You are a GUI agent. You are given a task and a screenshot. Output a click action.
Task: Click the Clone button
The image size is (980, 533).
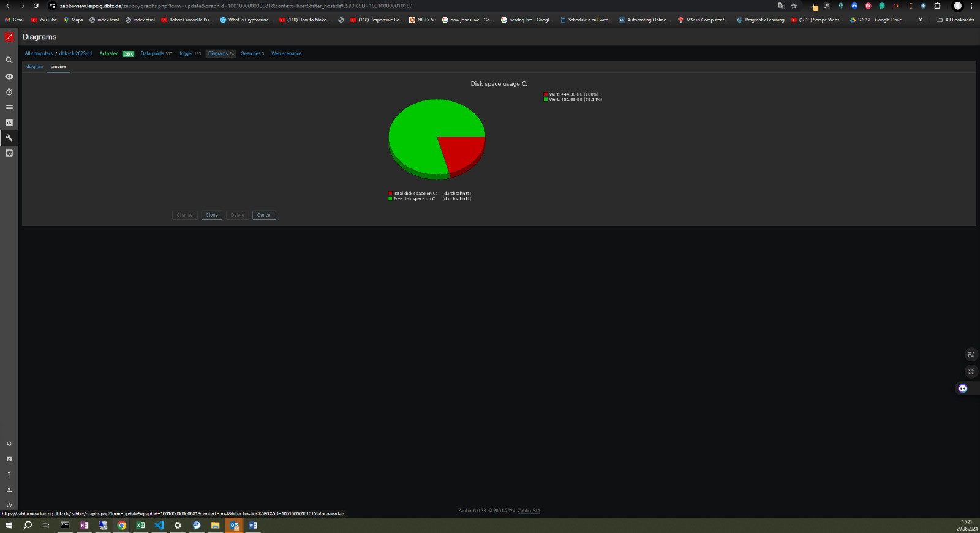[212, 215]
